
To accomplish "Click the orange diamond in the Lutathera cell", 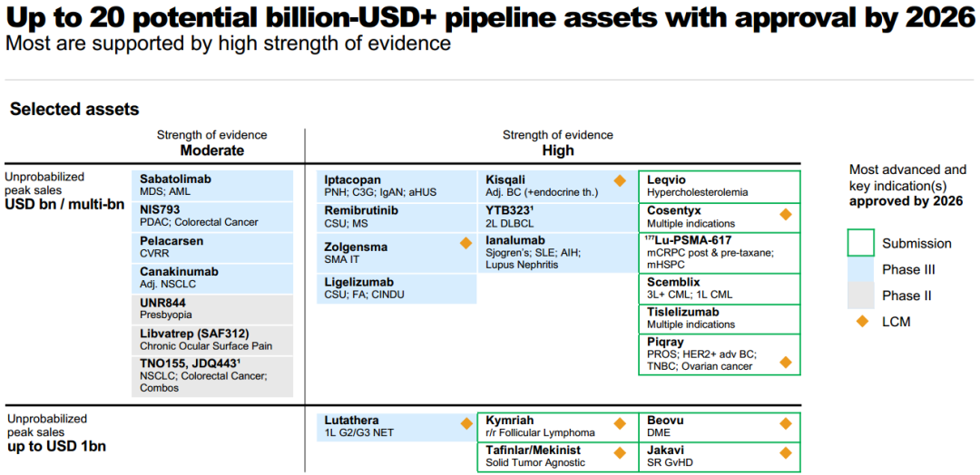I will tap(465, 423).
